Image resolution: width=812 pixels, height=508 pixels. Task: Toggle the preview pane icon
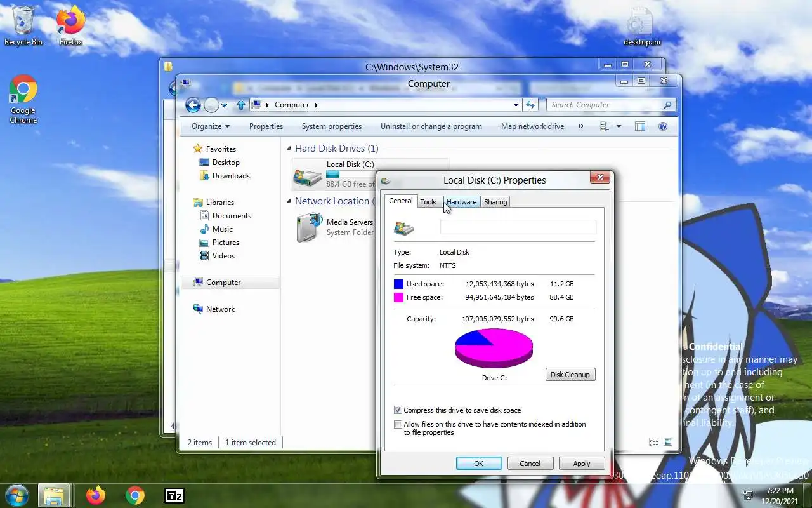click(640, 126)
